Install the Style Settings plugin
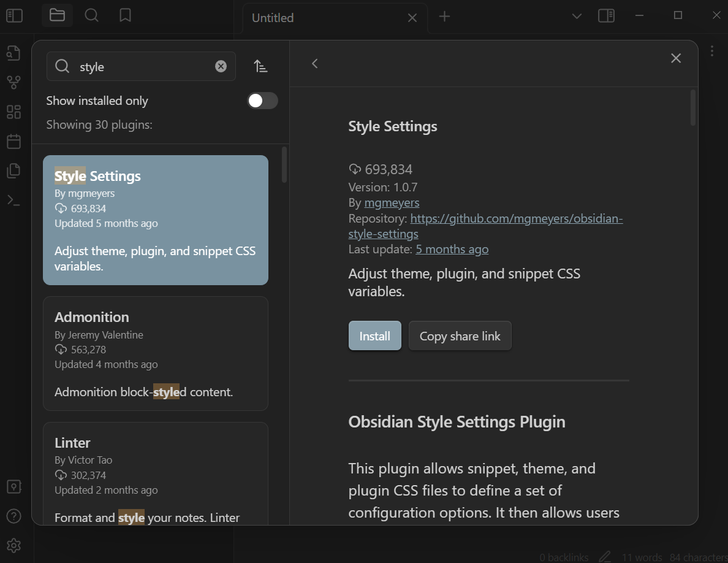Screen dimensions: 728x563 pos(374,336)
